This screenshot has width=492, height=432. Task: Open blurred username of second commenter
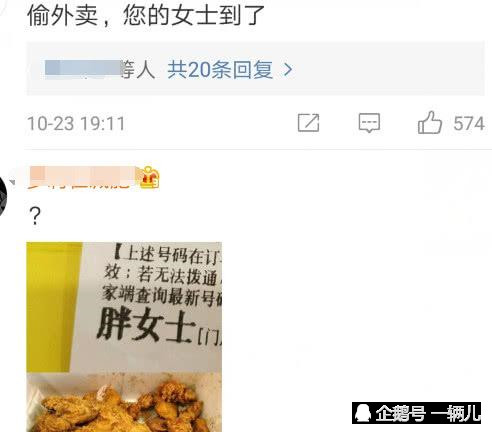point(82,177)
